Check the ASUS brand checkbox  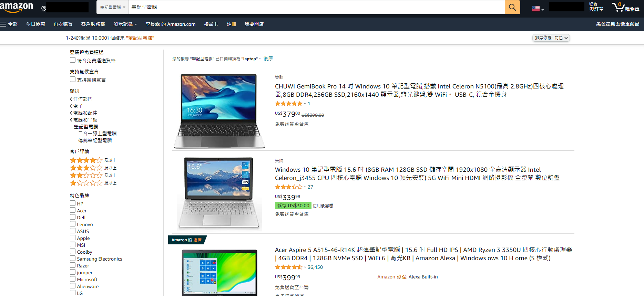[73, 231]
